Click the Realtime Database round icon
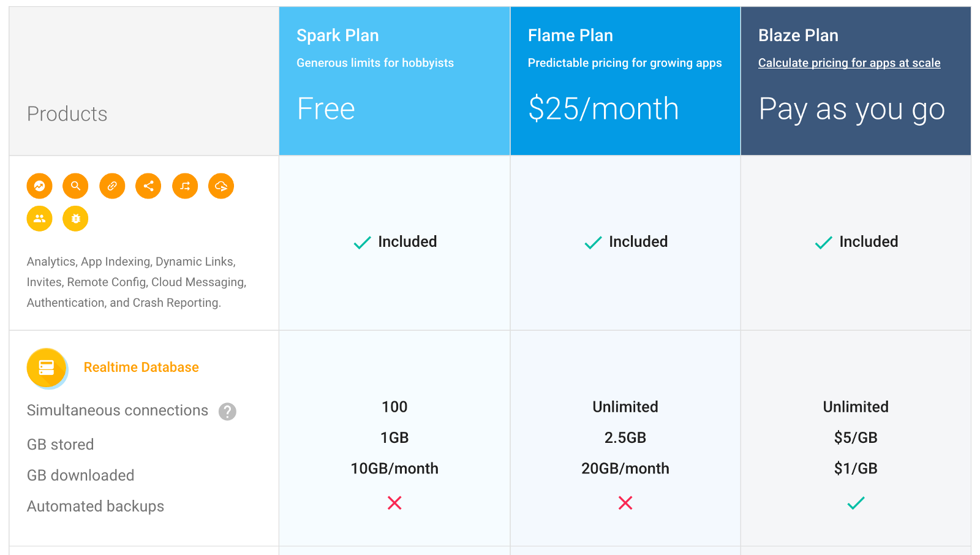Viewport: 980px width, 555px height. point(47,368)
